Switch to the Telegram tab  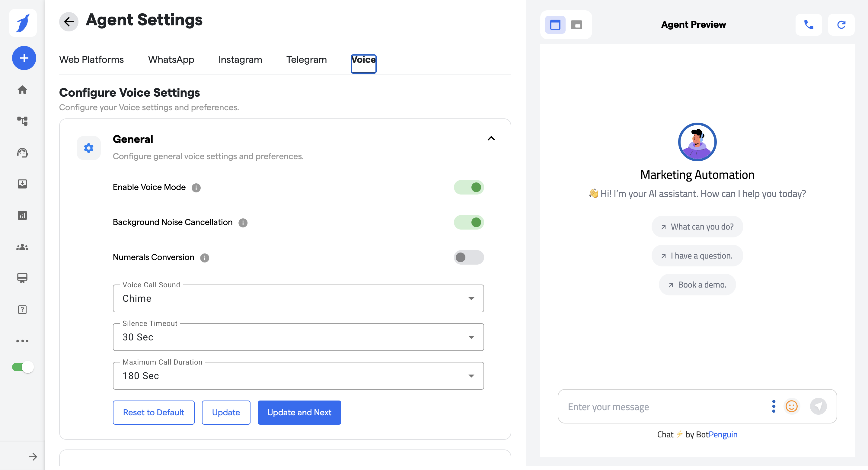tap(306, 60)
